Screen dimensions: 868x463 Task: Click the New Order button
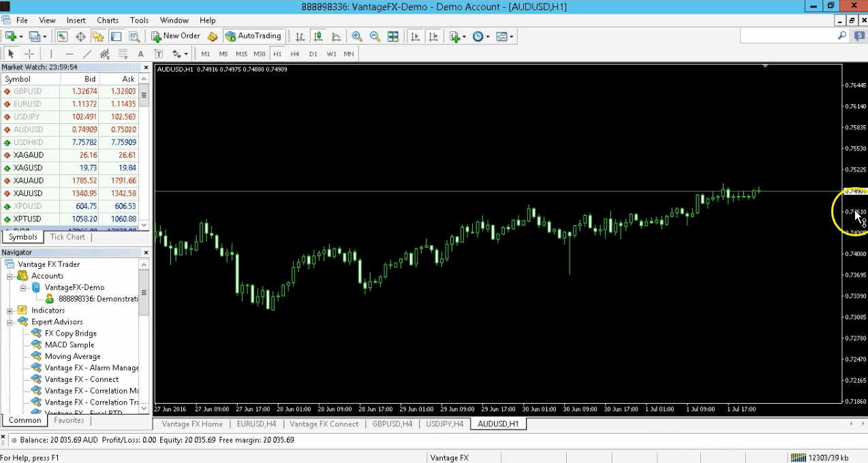click(x=175, y=36)
